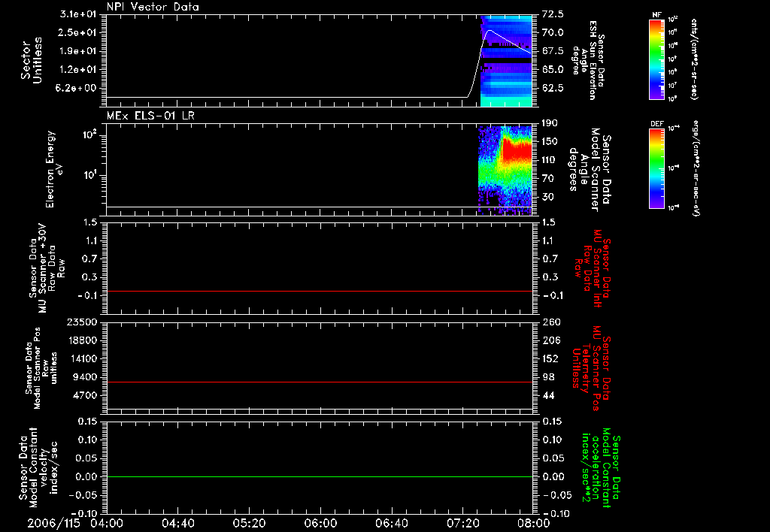Select the 'NPI Vector Data' panel title

153,7
